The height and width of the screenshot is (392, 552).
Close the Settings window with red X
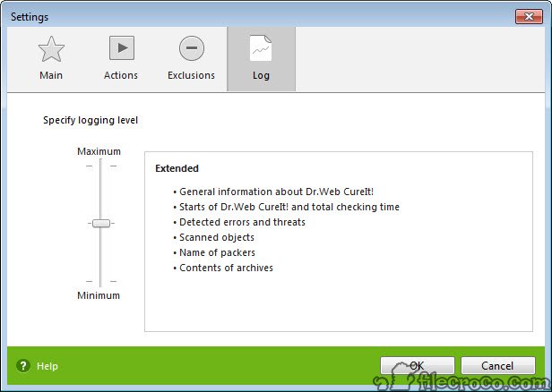coord(529,16)
